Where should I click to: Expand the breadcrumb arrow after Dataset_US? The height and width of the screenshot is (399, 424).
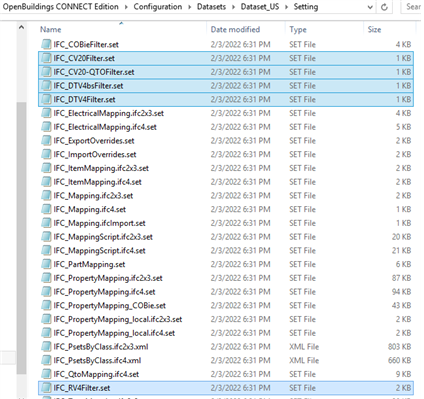pyautogui.click(x=286, y=7)
